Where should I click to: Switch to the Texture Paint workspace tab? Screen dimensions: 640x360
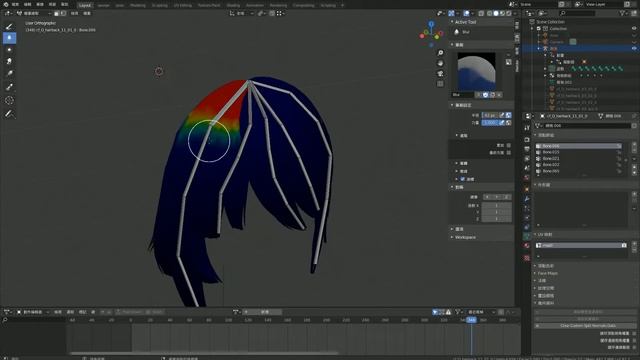(x=209, y=5)
